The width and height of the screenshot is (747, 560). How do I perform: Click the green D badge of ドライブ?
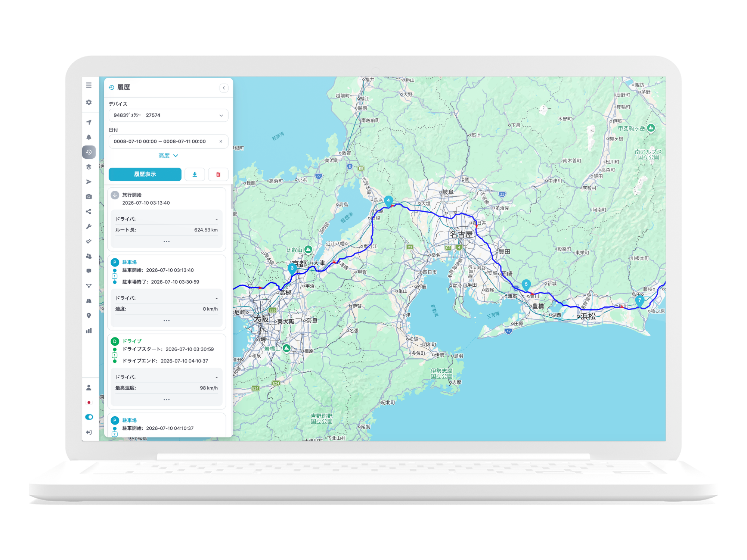(x=115, y=341)
